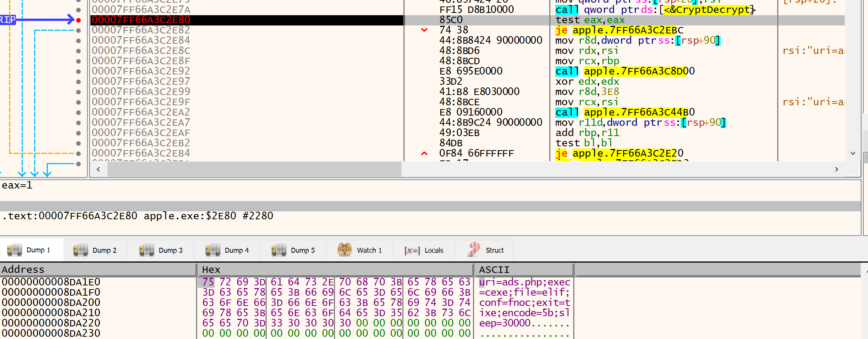Select address 00007FF66A3C2EA2 in disassembly

(141, 112)
